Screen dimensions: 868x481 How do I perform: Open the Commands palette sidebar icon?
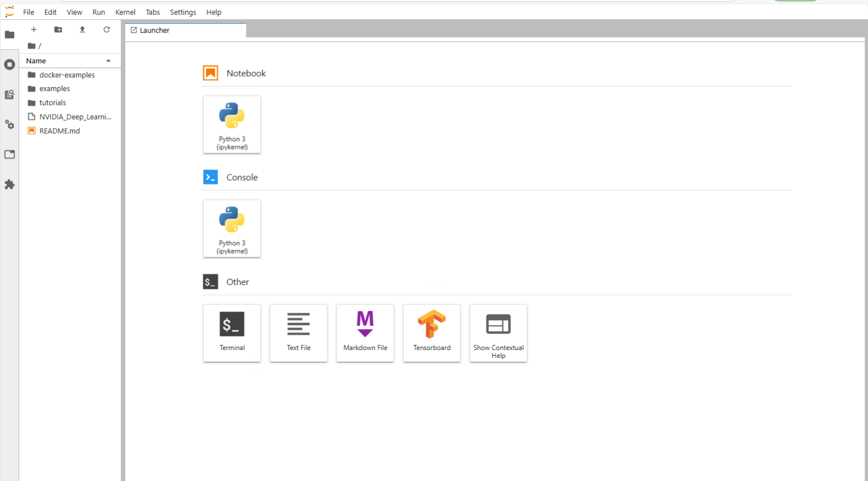[10, 95]
